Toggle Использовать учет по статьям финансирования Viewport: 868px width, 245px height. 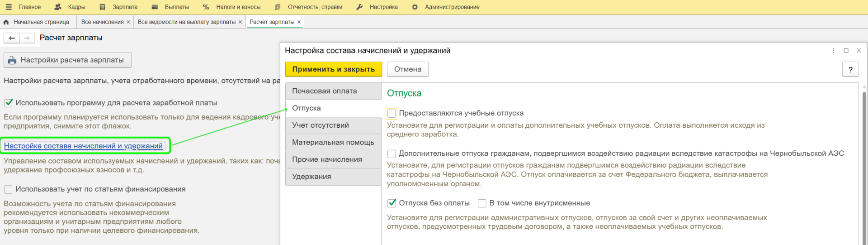[8, 189]
